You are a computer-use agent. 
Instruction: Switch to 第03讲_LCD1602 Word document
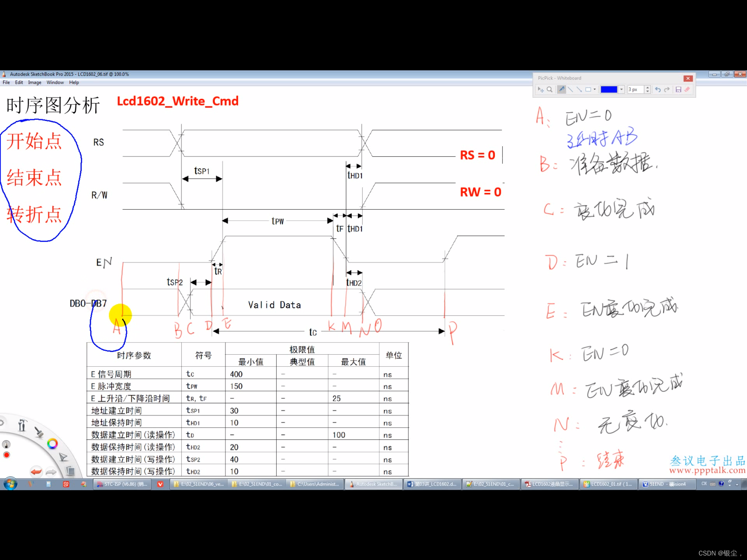click(432, 484)
